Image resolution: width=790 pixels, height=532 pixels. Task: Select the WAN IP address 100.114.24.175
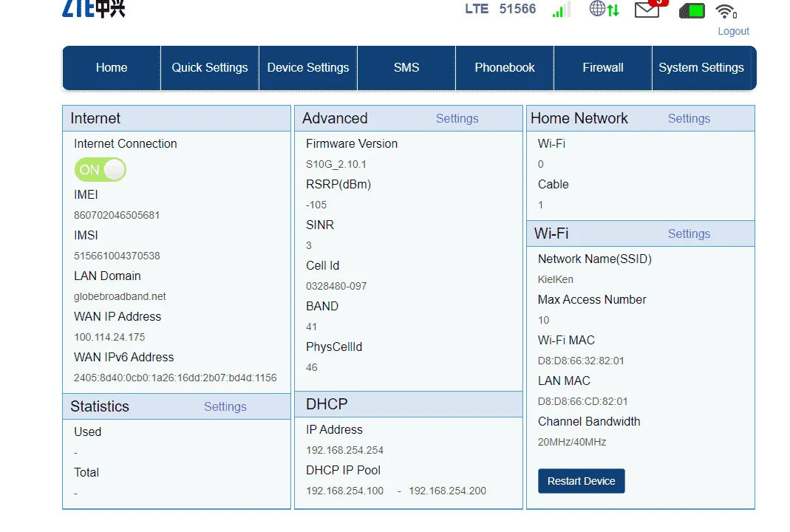tap(109, 337)
